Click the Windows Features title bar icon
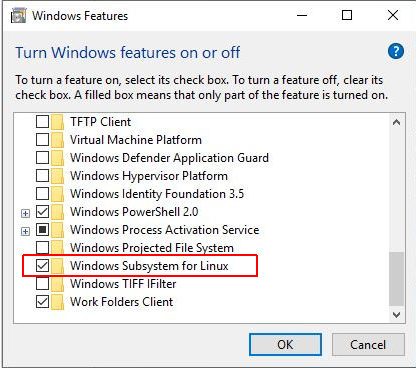 click(x=18, y=16)
